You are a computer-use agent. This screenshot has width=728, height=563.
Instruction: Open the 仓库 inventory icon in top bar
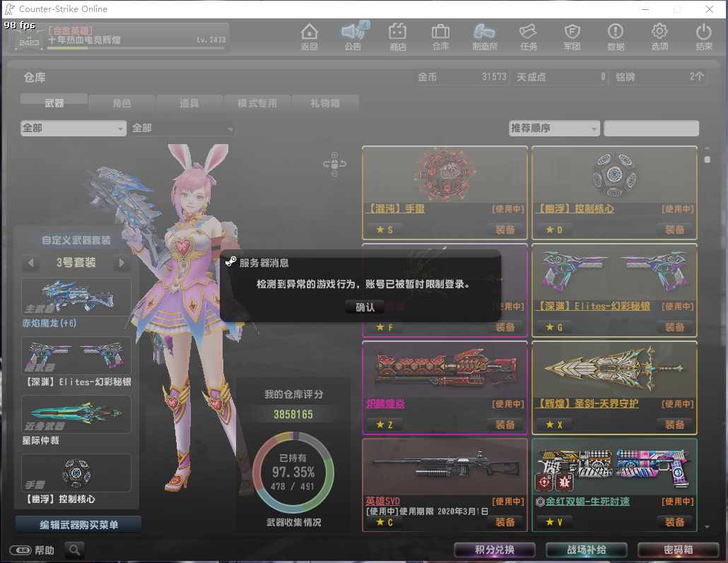coord(440,37)
